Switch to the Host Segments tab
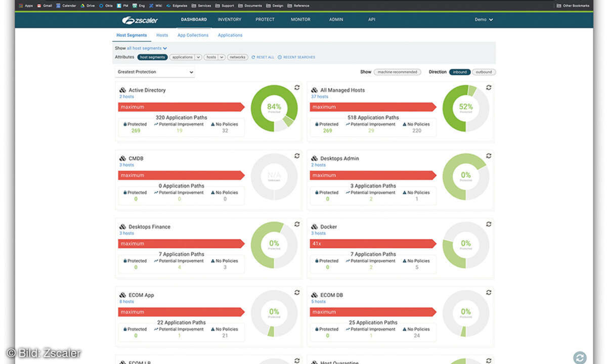 132,35
